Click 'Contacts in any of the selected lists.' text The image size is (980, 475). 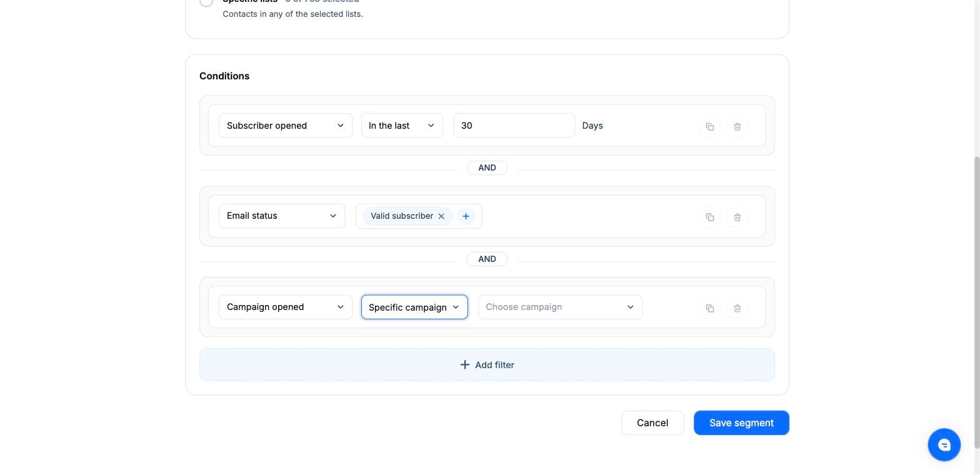(x=292, y=14)
